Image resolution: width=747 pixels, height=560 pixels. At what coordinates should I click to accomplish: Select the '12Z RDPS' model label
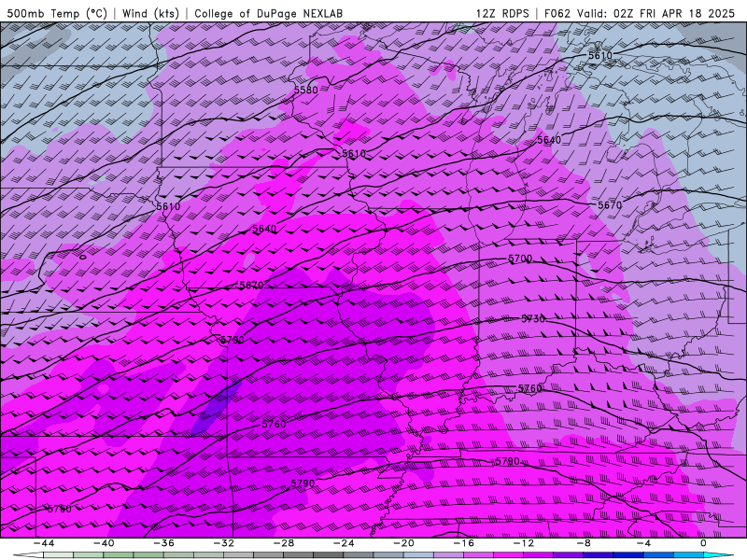pos(502,13)
